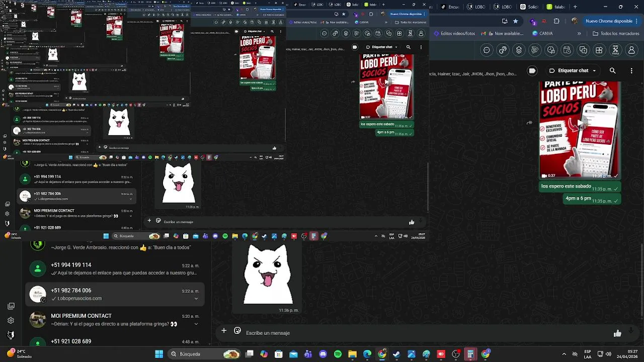This screenshot has height=362, width=644.
Task: Show hidden system tray icons chevron
Action: click(564, 354)
